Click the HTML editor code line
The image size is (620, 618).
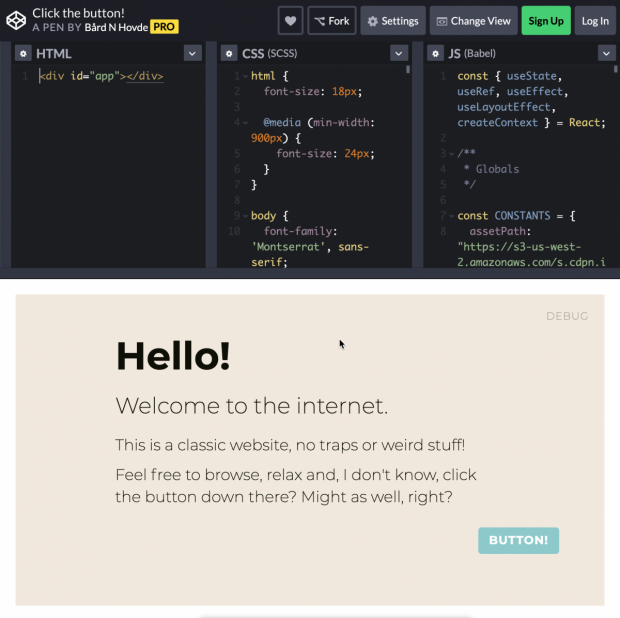(x=101, y=76)
